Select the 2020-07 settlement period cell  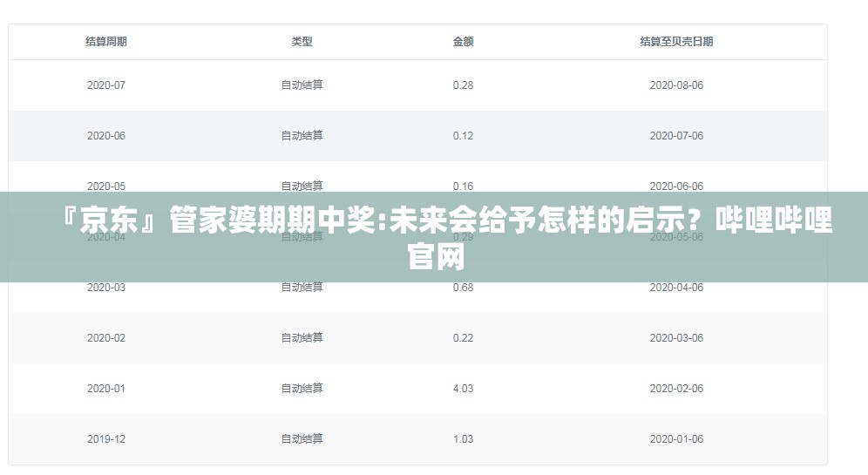(x=106, y=85)
